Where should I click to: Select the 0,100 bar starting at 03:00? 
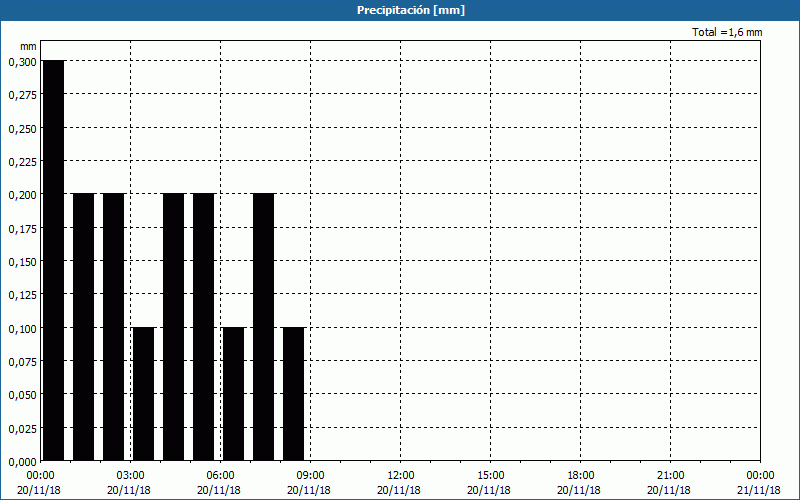pos(143,394)
